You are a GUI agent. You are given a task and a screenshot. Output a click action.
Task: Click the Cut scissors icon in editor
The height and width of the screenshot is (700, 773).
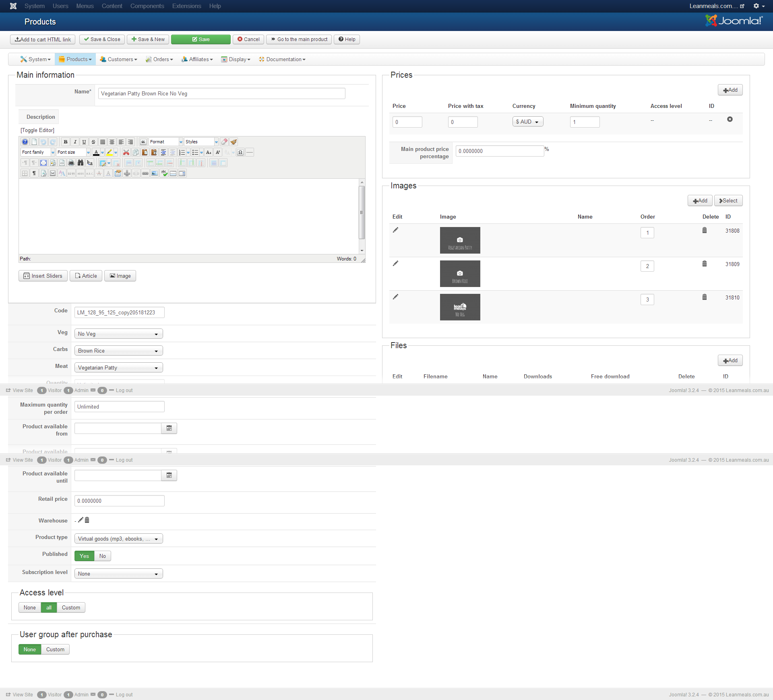(x=126, y=152)
